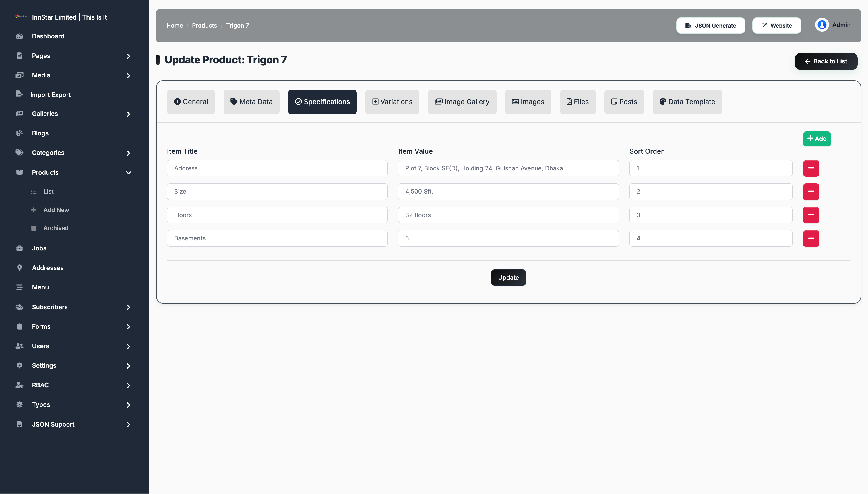This screenshot has width=868, height=494.
Task: Expand the Types submenu chevron
Action: point(128,405)
